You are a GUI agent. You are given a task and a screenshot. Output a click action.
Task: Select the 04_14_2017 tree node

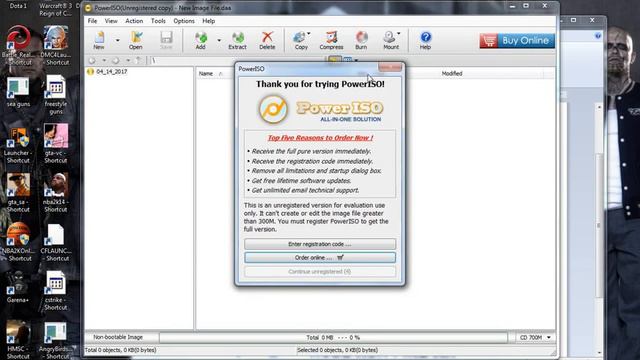click(x=111, y=71)
